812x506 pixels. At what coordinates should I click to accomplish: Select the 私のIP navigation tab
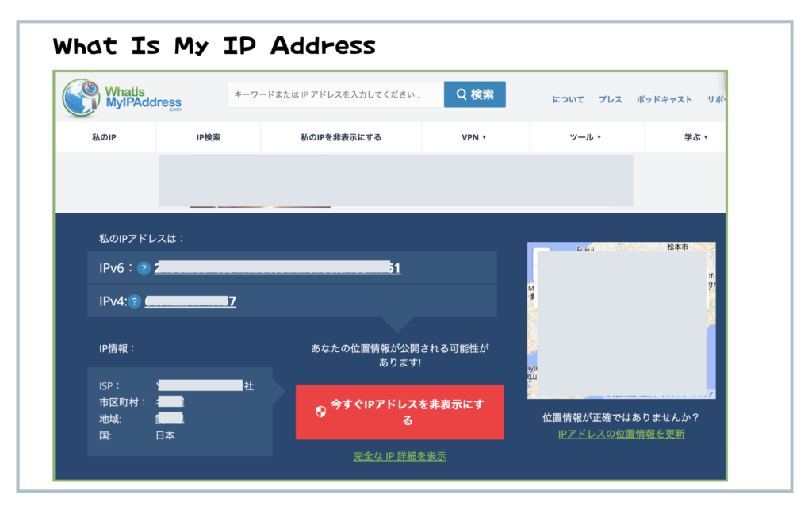104,137
